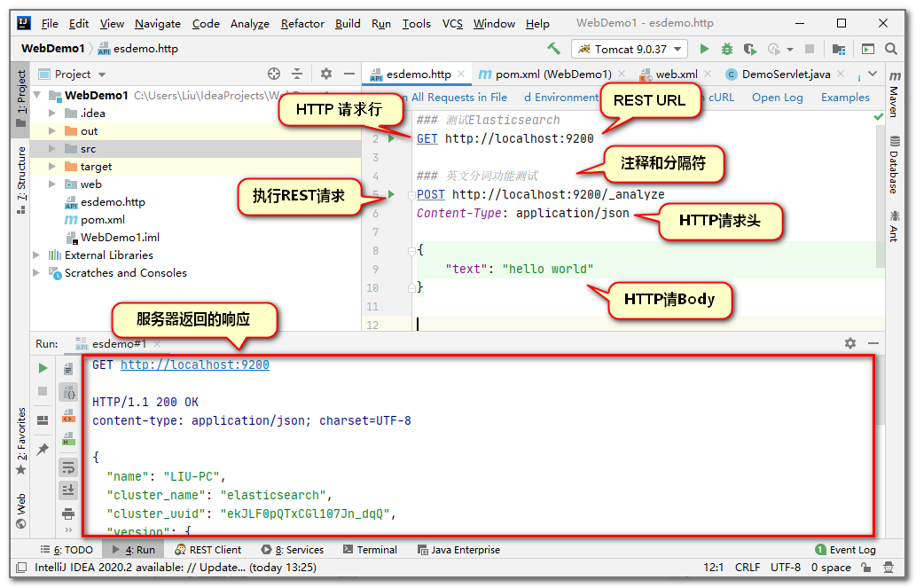
Task: Expand External Libraries node
Action: (x=36, y=255)
